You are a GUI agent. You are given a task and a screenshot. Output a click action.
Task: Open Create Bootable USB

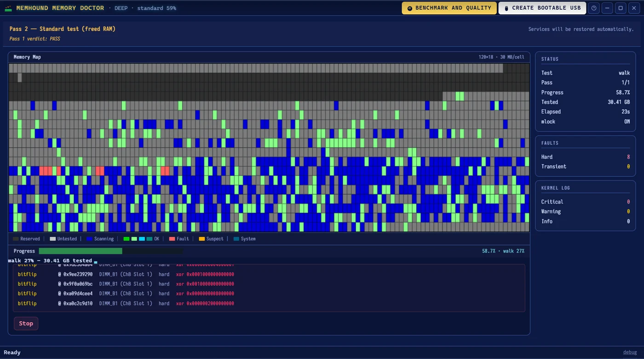point(542,8)
